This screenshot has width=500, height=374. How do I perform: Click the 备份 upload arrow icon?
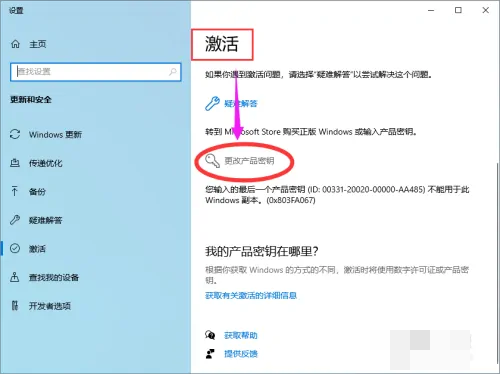pos(15,191)
